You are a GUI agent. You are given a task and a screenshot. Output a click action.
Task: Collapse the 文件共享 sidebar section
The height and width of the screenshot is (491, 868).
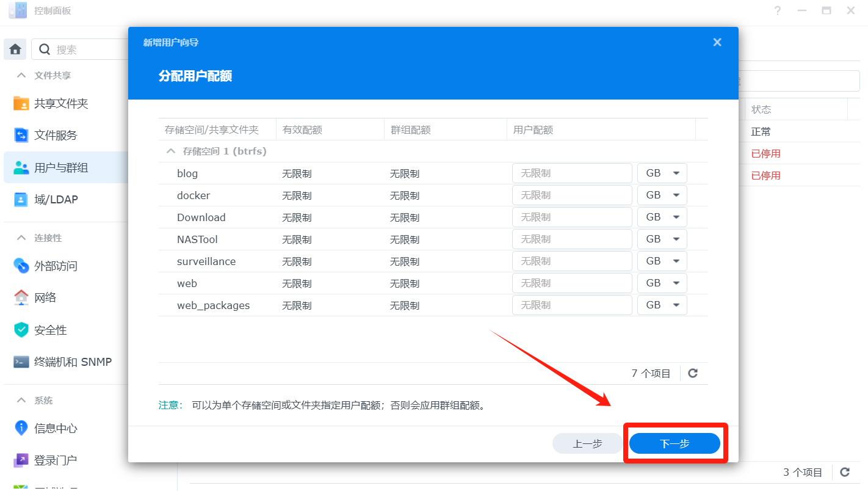click(x=21, y=76)
